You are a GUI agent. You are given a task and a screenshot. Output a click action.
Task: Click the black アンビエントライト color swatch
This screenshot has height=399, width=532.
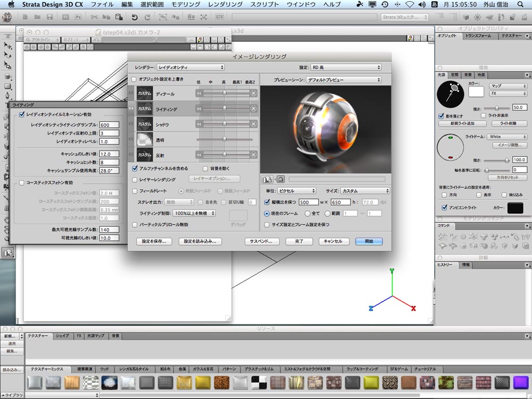click(x=515, y=207)
